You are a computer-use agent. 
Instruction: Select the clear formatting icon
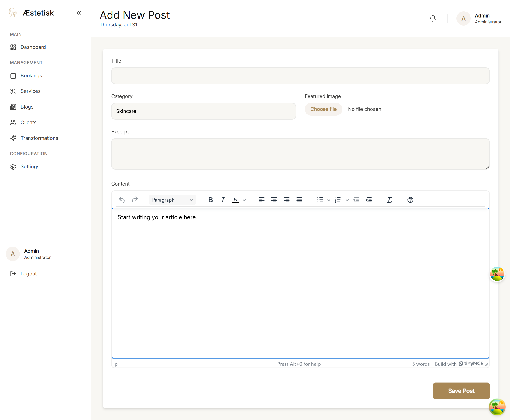pyautogui.click(x=390, y=200)
